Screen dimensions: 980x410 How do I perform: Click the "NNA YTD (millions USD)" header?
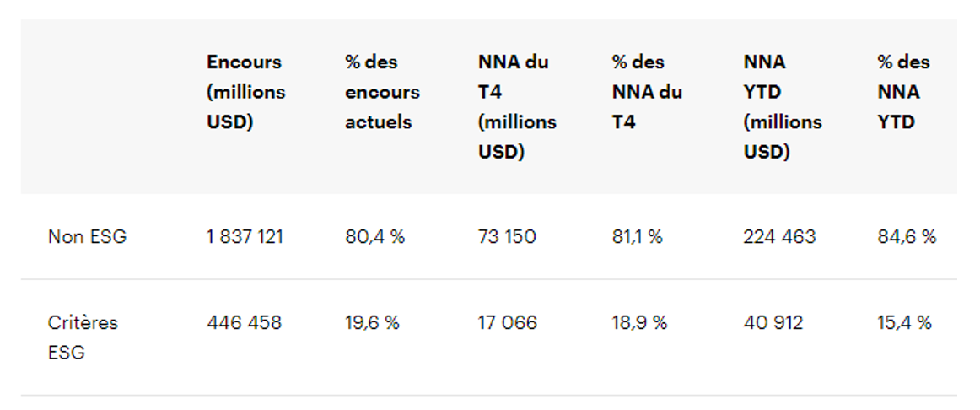click(x=783, y=107)
